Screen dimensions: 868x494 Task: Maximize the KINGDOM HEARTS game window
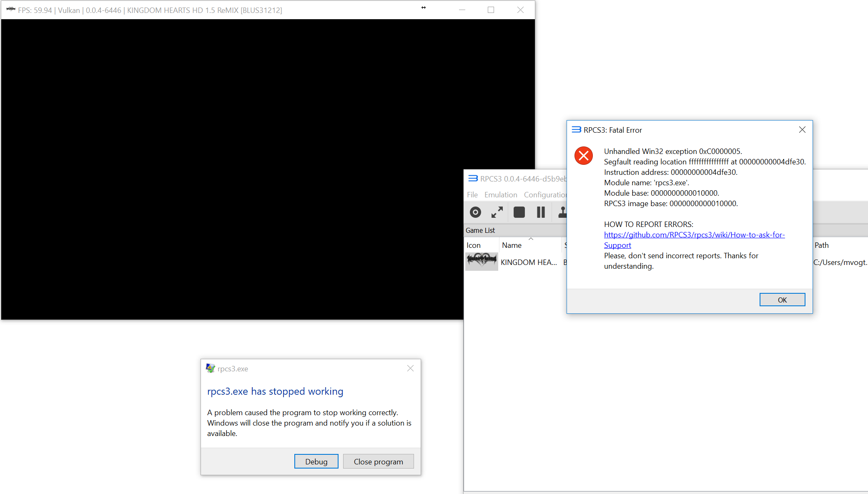(x=491, y=10)
